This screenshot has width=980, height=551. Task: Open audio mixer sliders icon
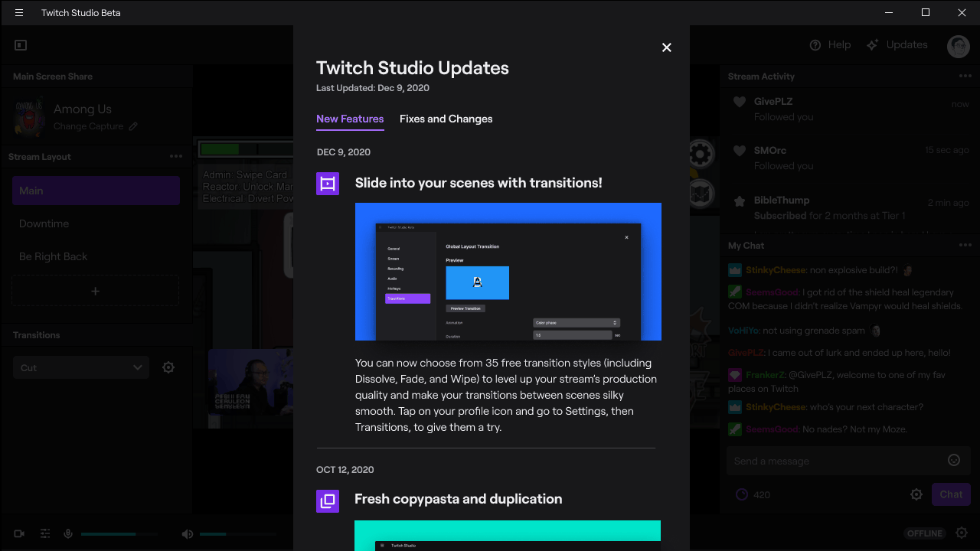tap(45, 533)
